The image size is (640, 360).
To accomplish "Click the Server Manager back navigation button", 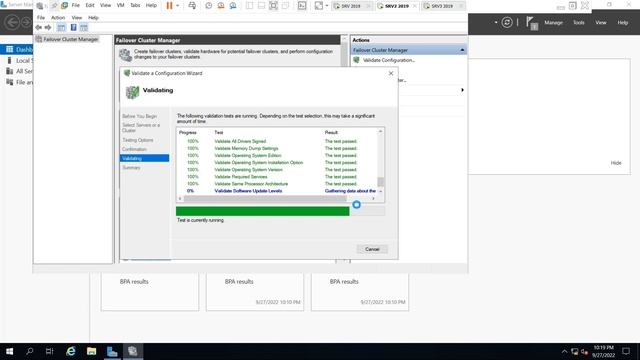I will 12,22.
